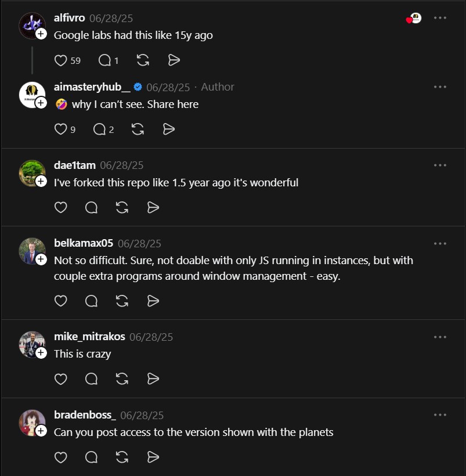Repost dae1tam's forked repo comment
This screenshot has height=476, width=466.
click(122, 207)
